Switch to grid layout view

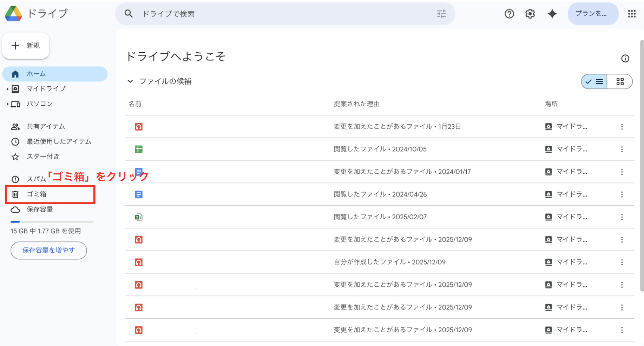(x=620, y=81)
